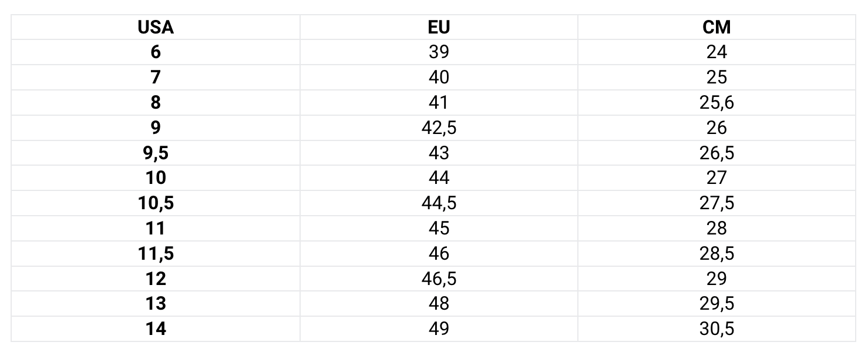
Task: Select the 27,5 CM cell
Action: tap(716, 203)
